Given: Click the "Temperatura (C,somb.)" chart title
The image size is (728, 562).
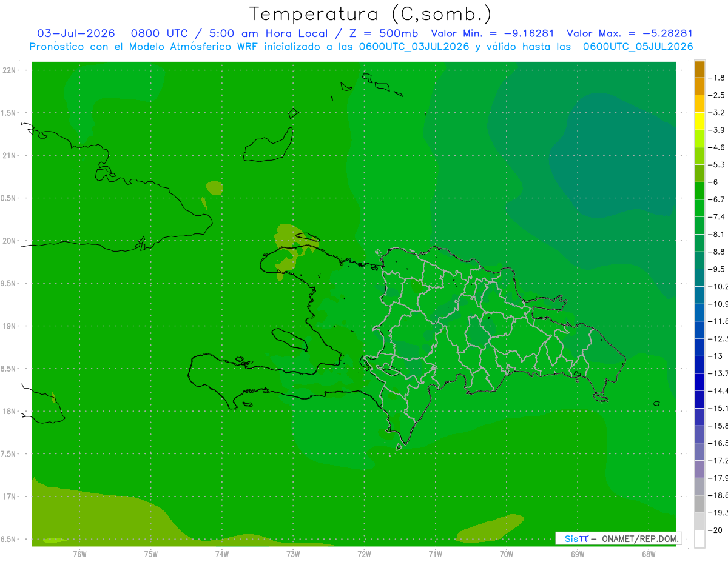Looking at the screenshot, I should point(371,14).
